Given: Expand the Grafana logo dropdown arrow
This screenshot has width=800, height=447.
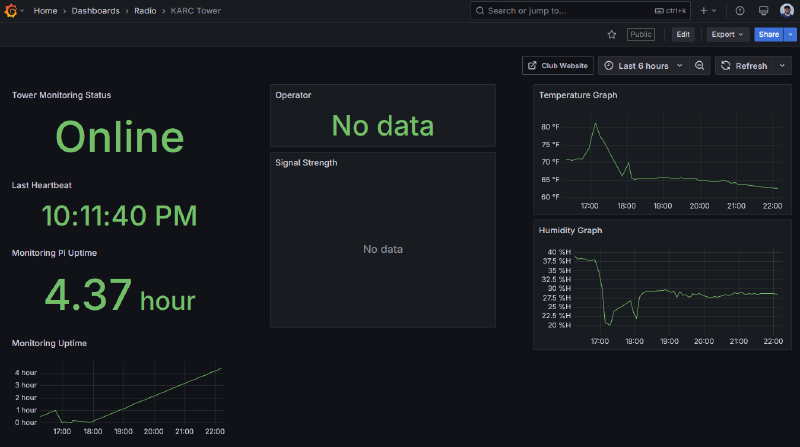Looking at the screenshot, I should pos(22,11).
